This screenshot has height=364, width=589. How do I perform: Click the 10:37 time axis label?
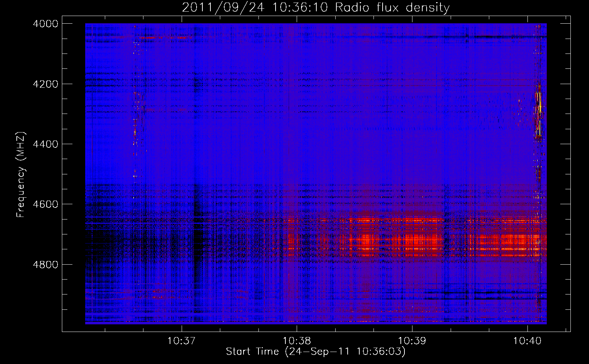click(181, 341)
